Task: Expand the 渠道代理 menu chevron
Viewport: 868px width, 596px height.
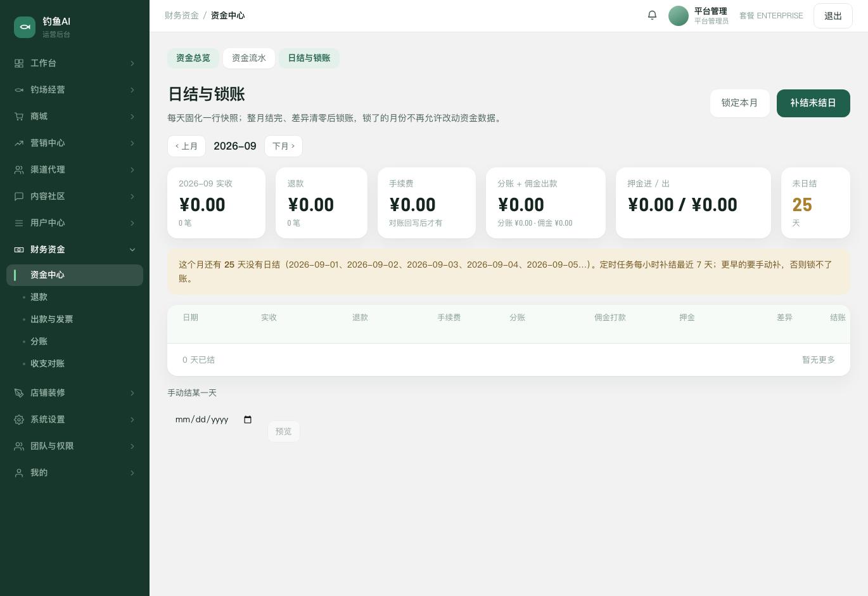Action: [x=132, y=170]
